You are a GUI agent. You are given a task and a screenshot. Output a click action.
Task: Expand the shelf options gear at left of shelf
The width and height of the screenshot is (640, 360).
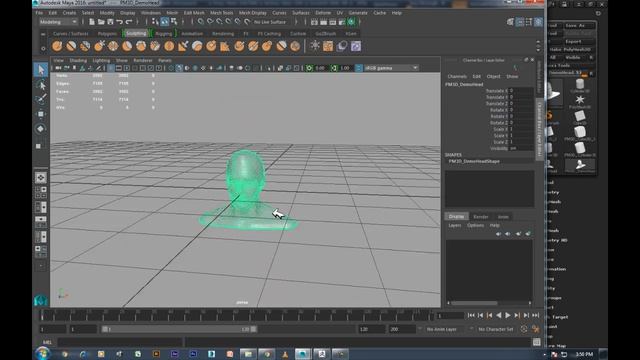coord(43,49)
